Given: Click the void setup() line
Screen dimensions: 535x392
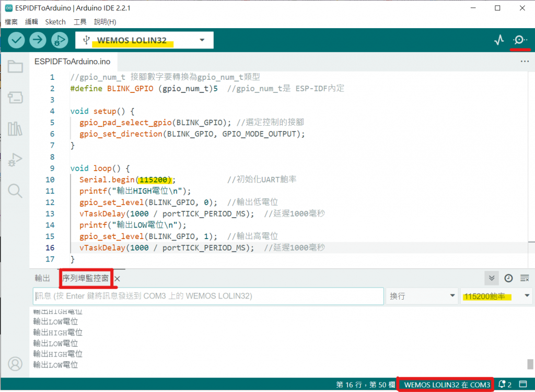Looking at the screenshot, I should [102, 112].
